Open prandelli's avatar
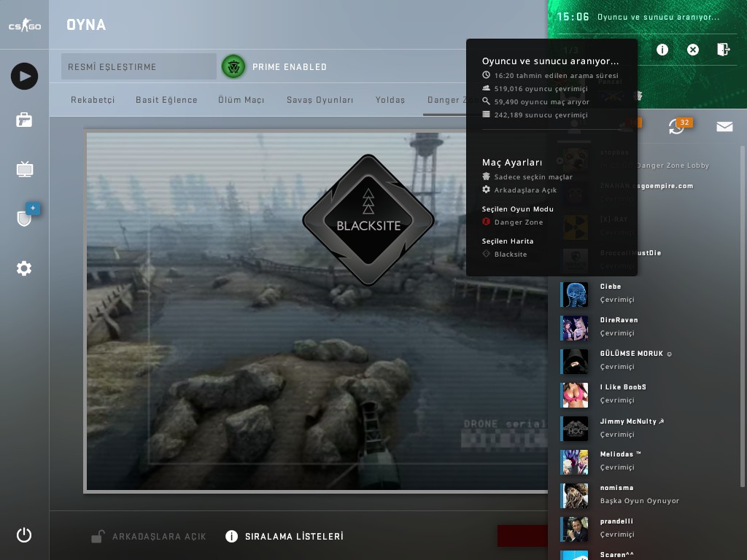This screenshot has width=747, height=560. [x=574, y=529]
